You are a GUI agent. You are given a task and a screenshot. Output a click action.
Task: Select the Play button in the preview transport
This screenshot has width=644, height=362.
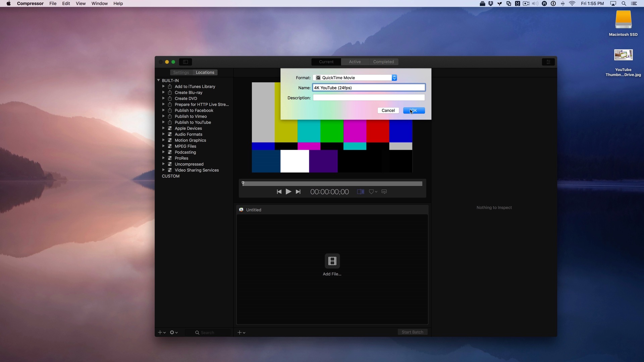(x=288, y=192)
